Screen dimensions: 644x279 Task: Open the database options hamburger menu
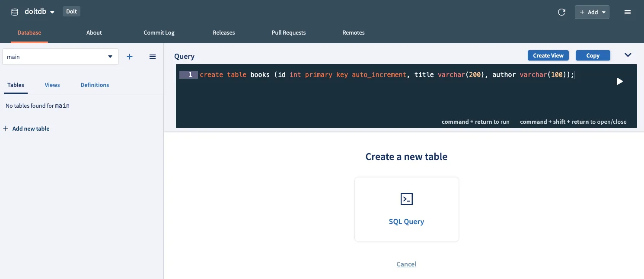click(x=628, y=12)
